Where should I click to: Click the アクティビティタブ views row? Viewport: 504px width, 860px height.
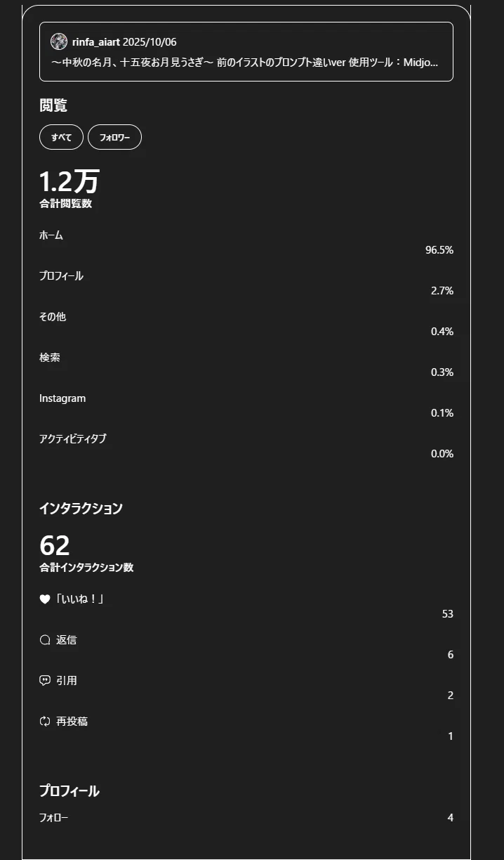[246, 447]
